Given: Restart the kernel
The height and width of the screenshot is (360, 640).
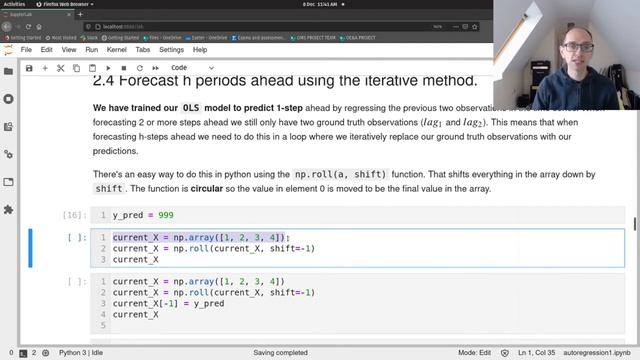Looking at the screenshot, I should (x=140, y=68).
